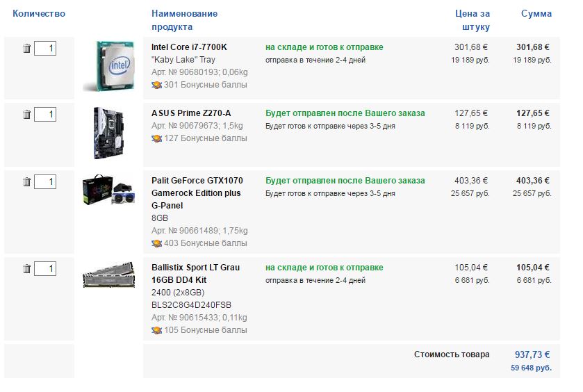This screenshot has width=583, height=392.
Task: Open ASUS Prime Z270-A product link
Action: click(191, 113)
